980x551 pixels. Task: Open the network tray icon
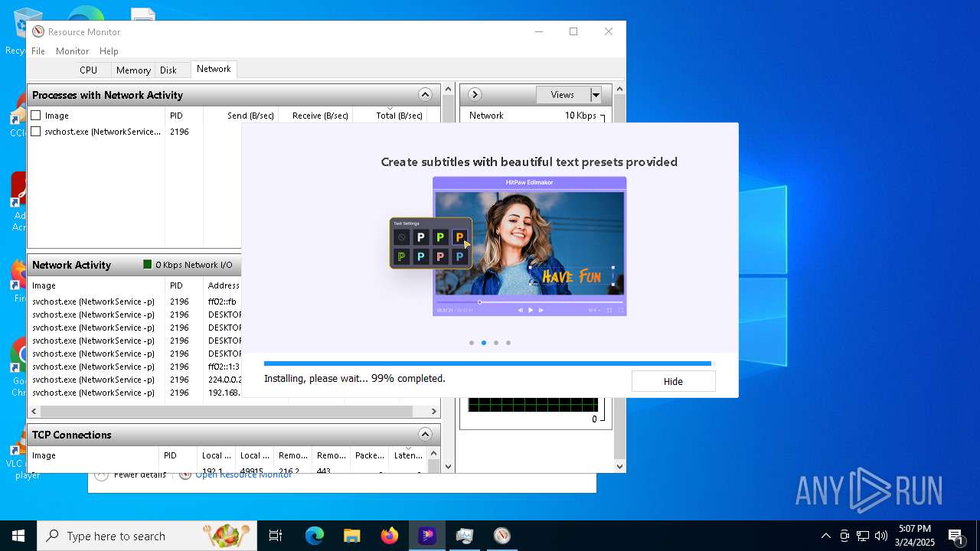tap(863, 536)
